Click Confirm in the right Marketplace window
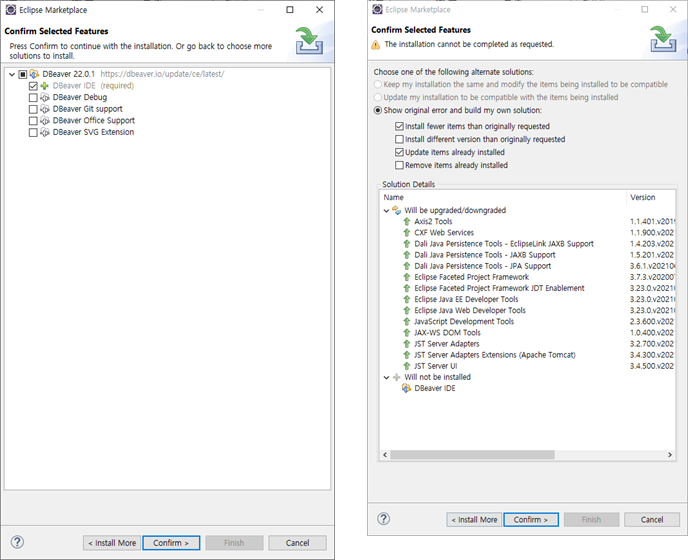The width and height of the screenshot is (688, 560). click(x=531, y=520)
